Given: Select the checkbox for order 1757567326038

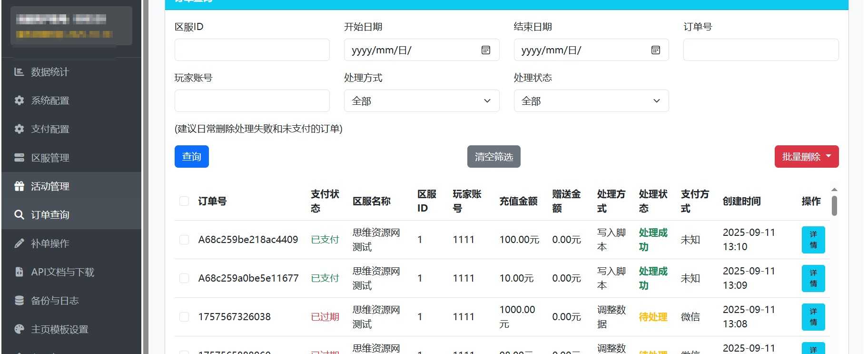Looking at the screenshot, I should (184, 317).
